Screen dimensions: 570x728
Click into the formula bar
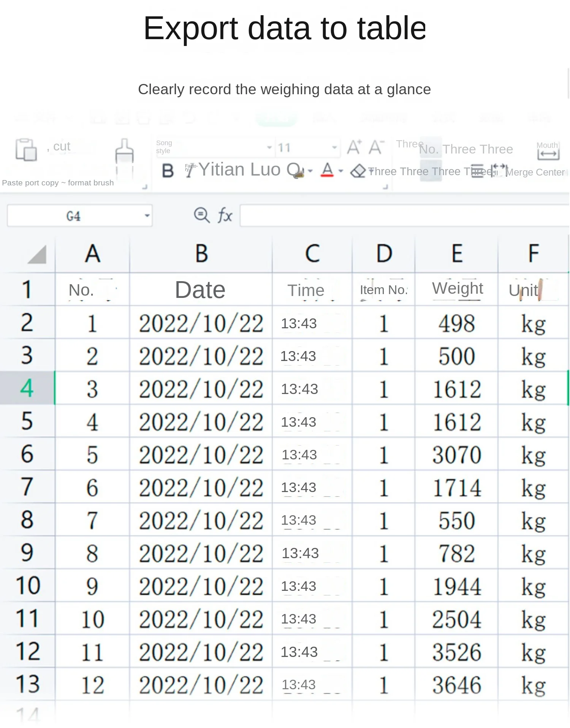(x=404, y=215)
